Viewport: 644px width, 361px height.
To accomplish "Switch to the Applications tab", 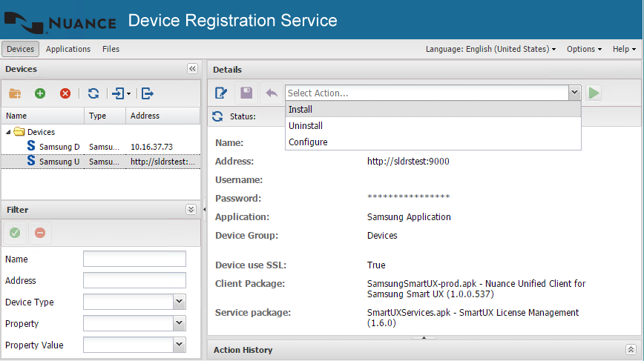I will (x=68, y=49).
